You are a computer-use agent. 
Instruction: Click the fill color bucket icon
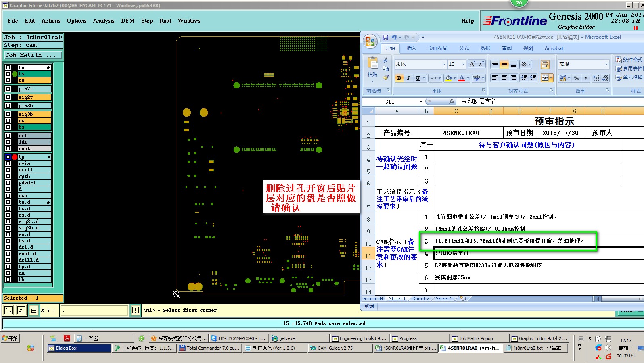[448, 78]
